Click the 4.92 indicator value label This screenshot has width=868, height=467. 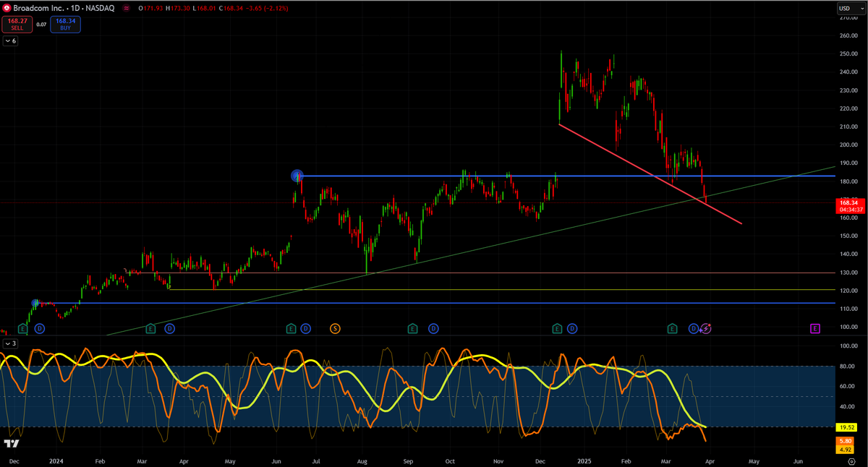pos(846,449)
